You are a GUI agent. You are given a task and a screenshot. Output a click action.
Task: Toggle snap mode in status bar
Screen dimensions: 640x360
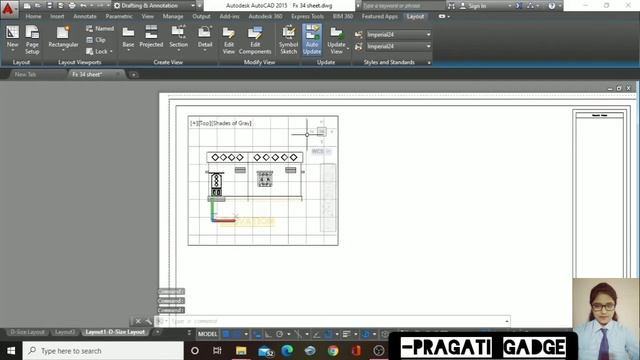coord(237,334)
